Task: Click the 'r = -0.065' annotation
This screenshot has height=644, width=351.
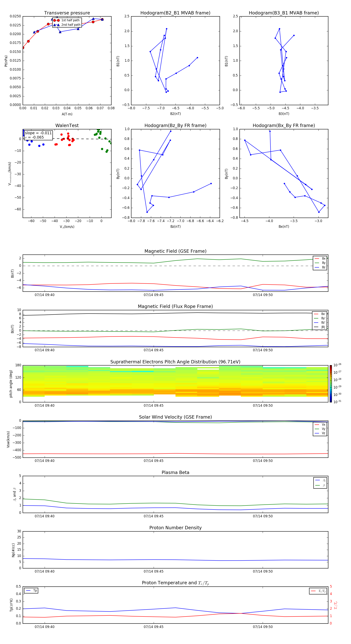Action: pyautogui.click(x=35, y=137)
